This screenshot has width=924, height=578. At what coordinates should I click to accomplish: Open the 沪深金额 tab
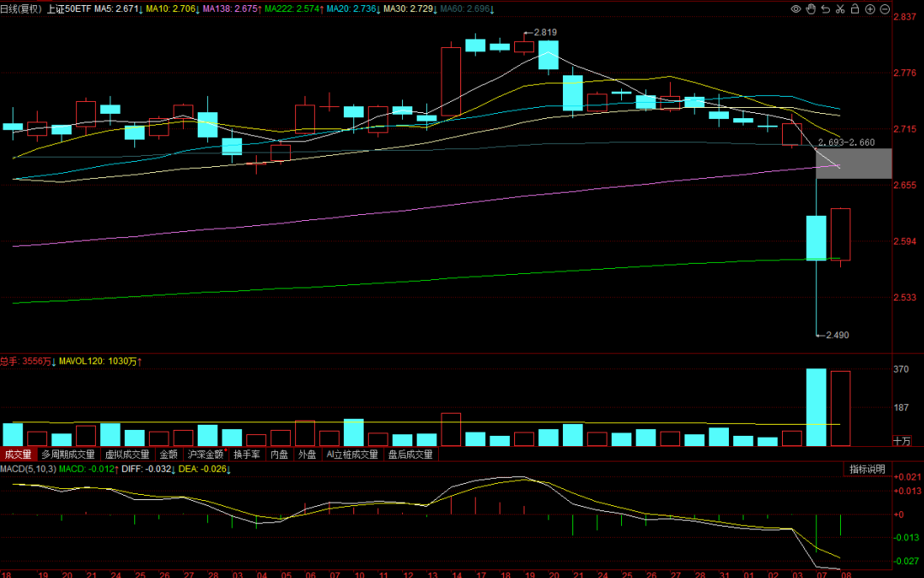(205, 454)
